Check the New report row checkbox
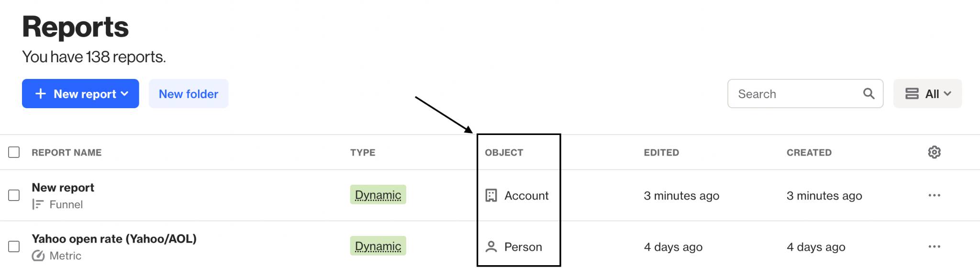The width and height of the screenshot is (980, 269). [x=14, y=195]
